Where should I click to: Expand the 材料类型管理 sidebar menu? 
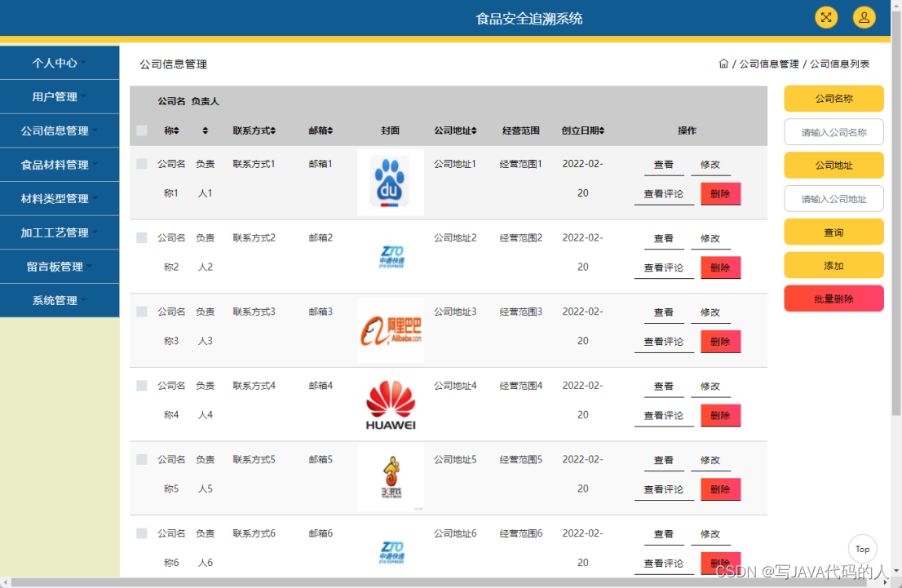click(60, 198)
